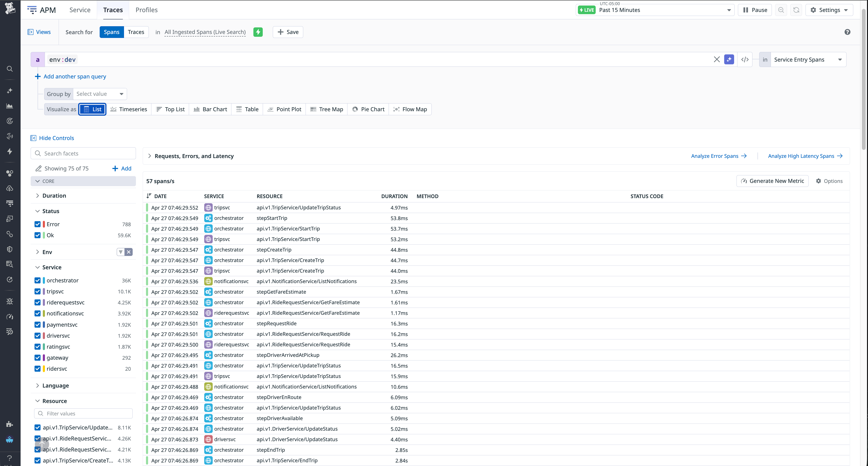Click Hide Controls

tap(52, 138)
